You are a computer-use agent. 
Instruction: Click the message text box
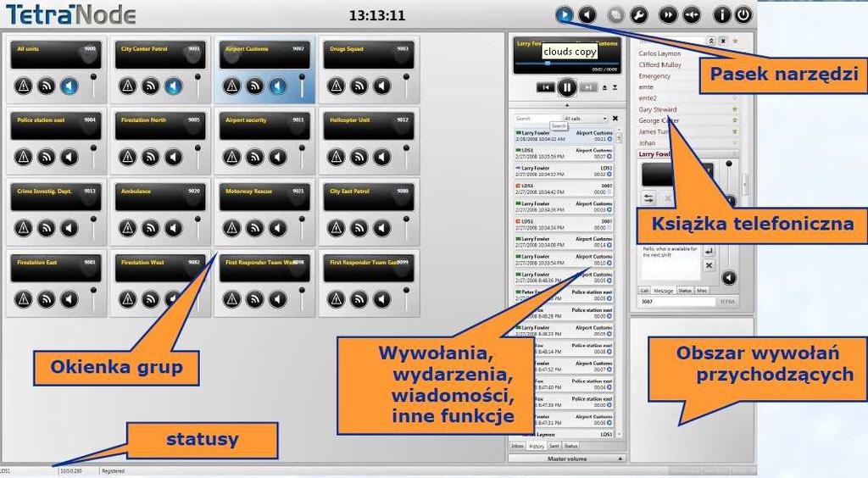(x=670, y=263)
